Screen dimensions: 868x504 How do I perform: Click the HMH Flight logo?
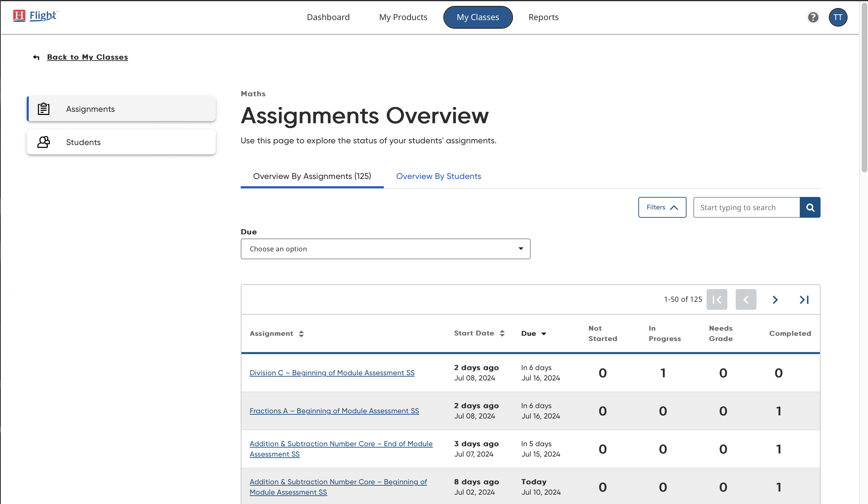coord(36,16)
